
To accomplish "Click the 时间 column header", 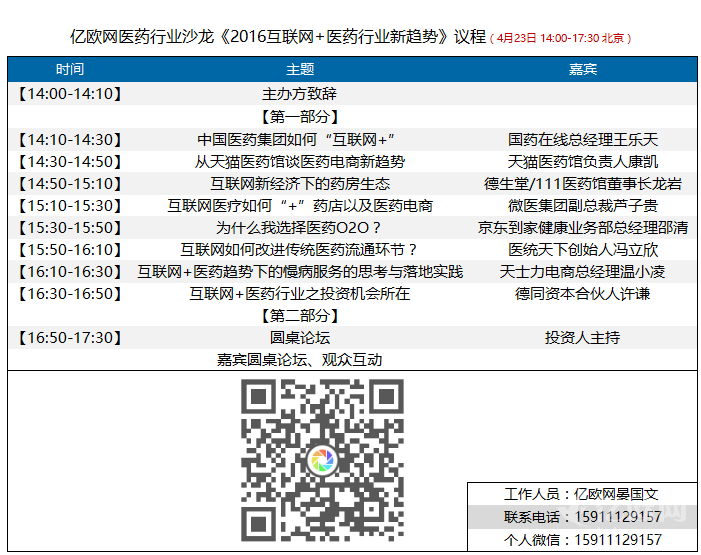I will [70, 69].
